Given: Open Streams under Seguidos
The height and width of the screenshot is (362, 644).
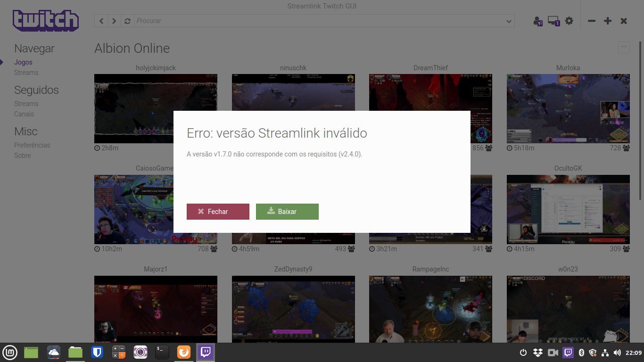Looking at the screenshot, I should point(26,104).
